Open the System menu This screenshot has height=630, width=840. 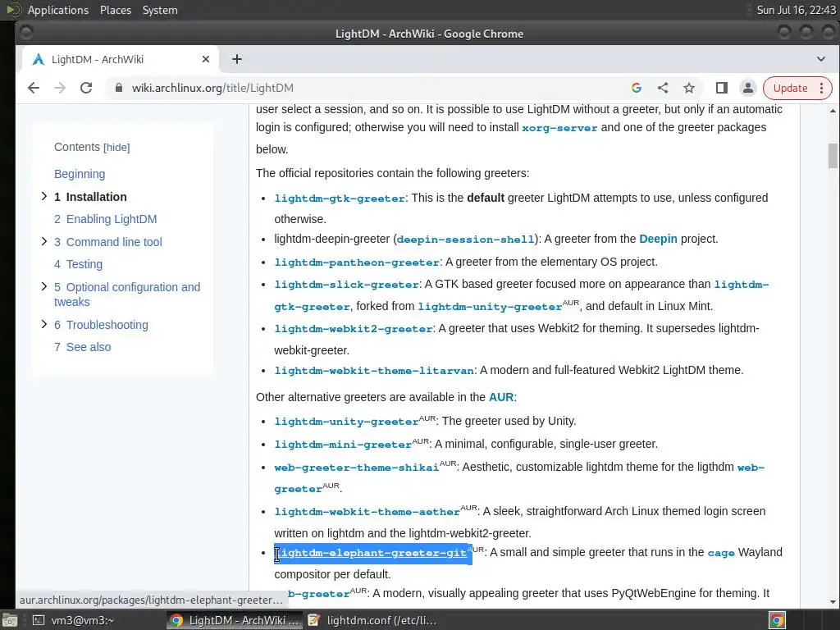pos(160,10)
